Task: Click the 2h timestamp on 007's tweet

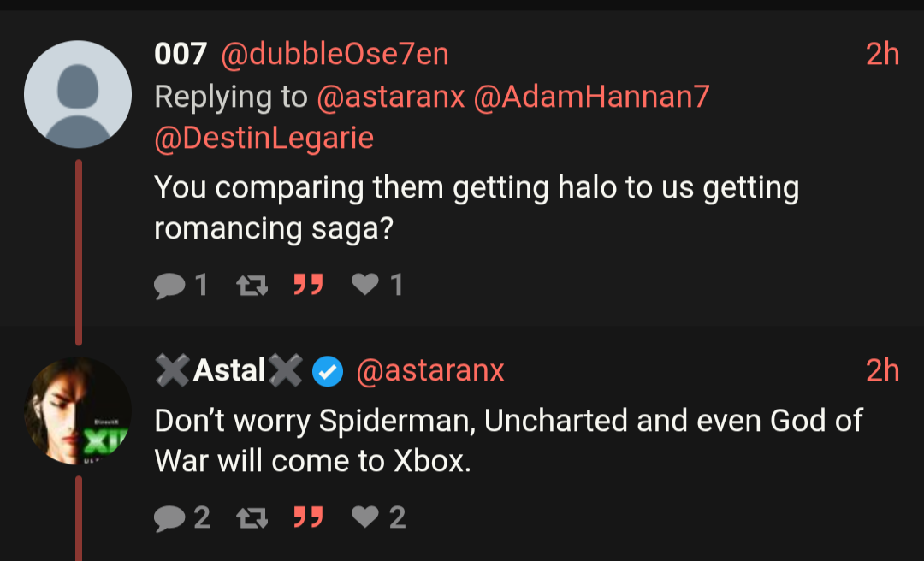Action: (x=882, y=55)
